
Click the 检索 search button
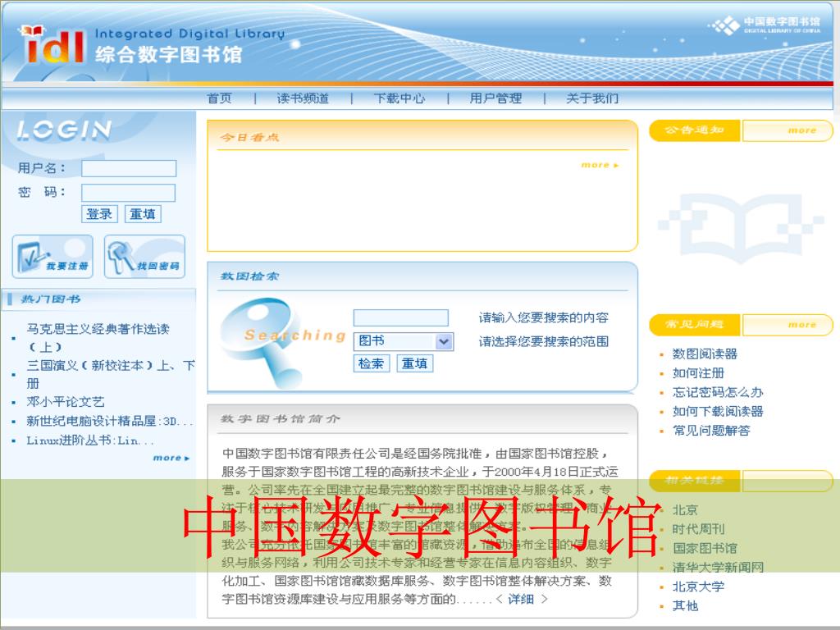[372, 363]
